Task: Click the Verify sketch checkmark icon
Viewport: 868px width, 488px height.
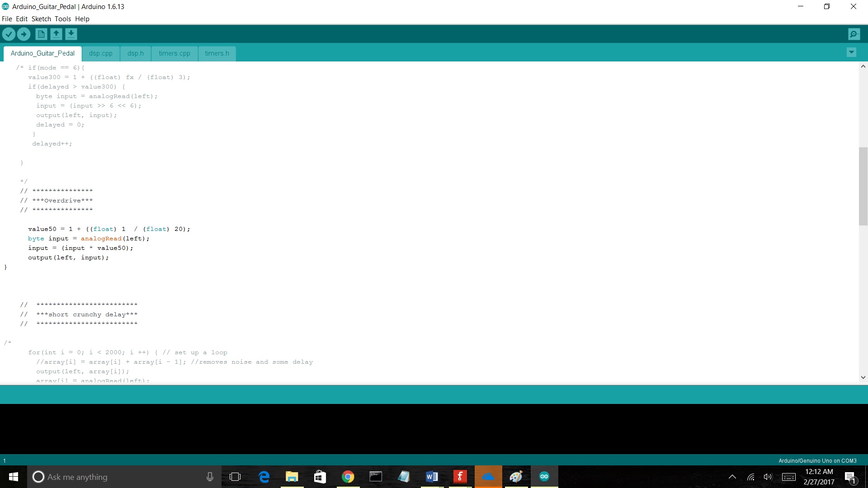Action: tap(9, 34)
